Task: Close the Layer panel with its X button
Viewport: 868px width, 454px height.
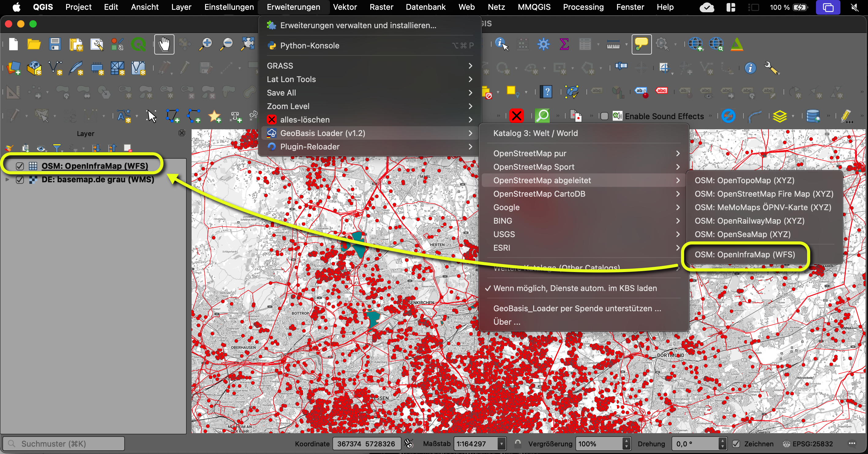Action: pos(182,133)
